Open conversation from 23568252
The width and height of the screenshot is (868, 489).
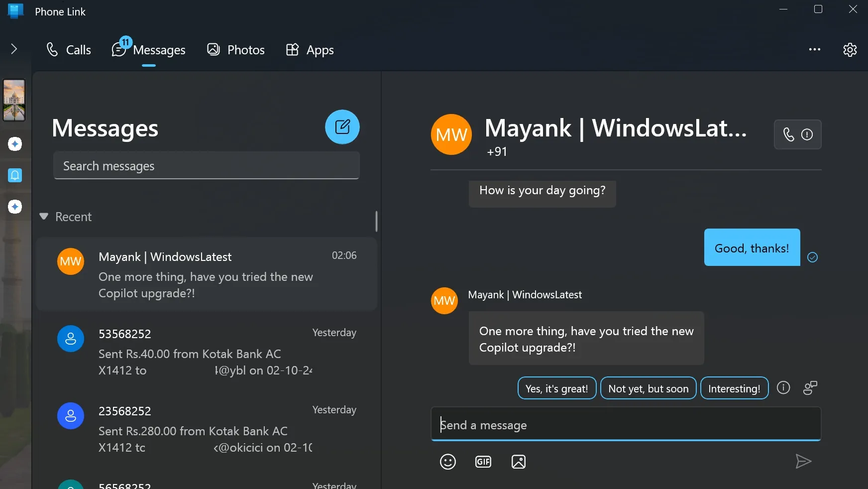pyautogui.click(x=207, y=429)
